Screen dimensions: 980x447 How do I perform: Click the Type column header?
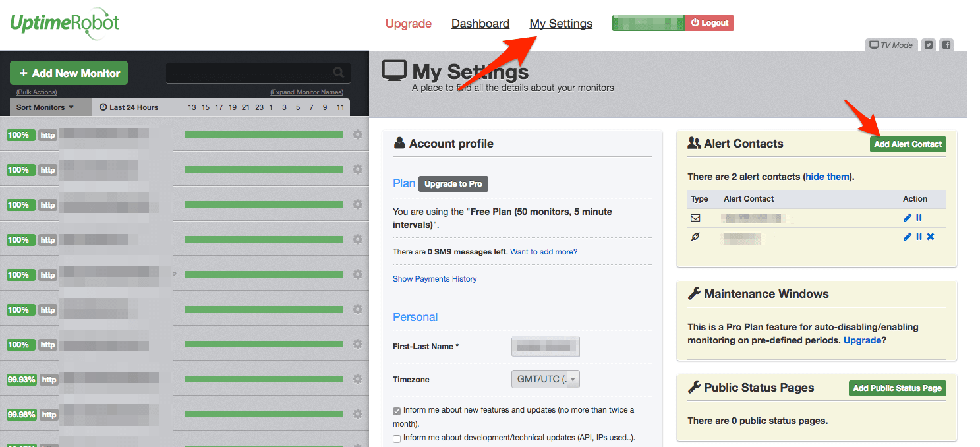(x=699, y=199)
